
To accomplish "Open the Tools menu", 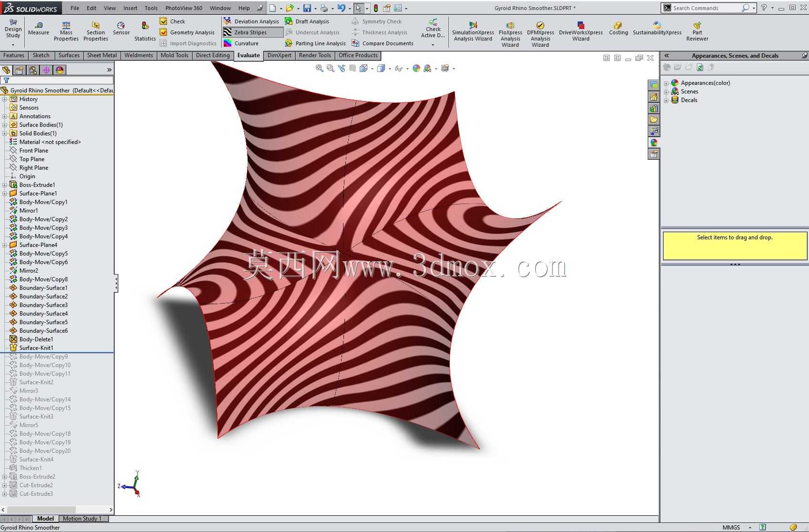I will (x=151, y=8).
